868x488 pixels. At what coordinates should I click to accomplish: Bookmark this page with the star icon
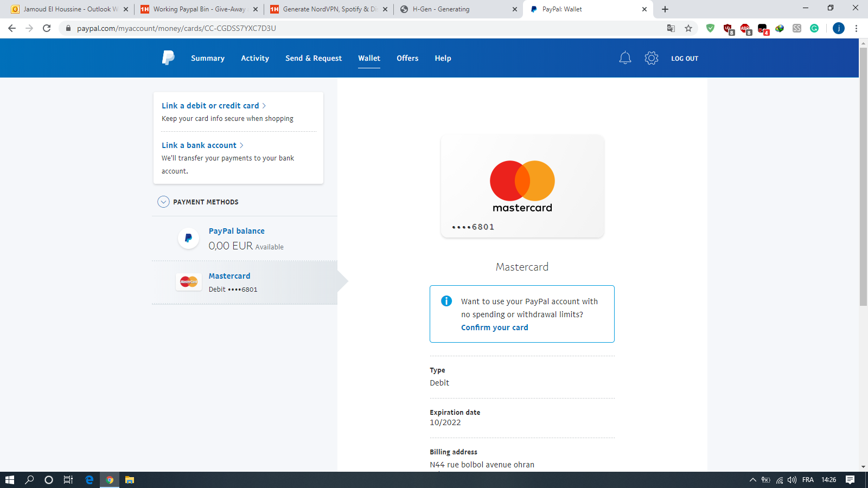[x=688, y=28]
